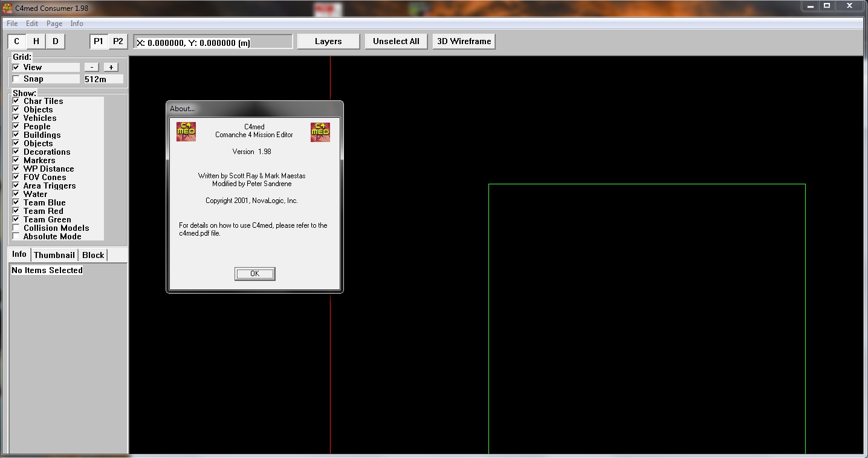Toggle Area Triggers checkbox
This screenshot has width=868, height=458.
click(x=16, y=185)
